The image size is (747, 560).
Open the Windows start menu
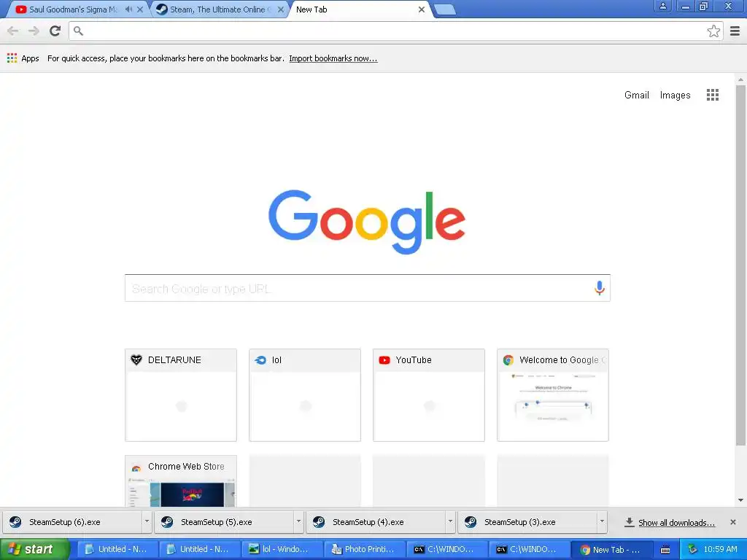coord(34,549)
